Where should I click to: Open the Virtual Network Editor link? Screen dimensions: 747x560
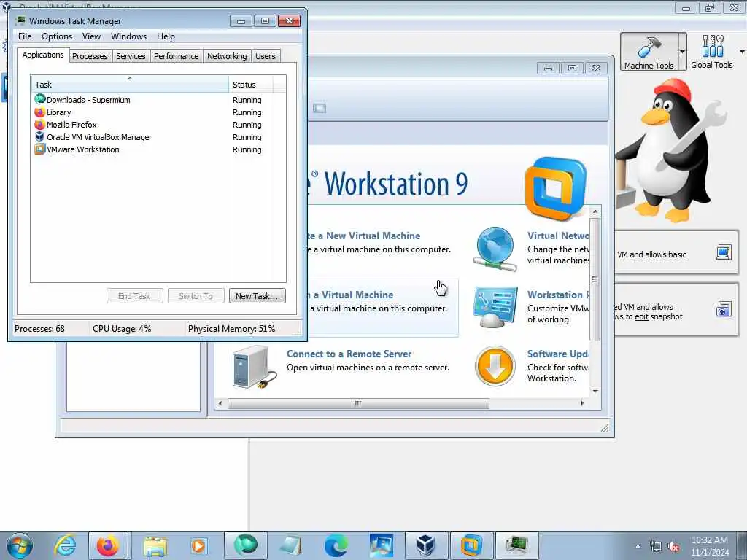click(558, 236)
